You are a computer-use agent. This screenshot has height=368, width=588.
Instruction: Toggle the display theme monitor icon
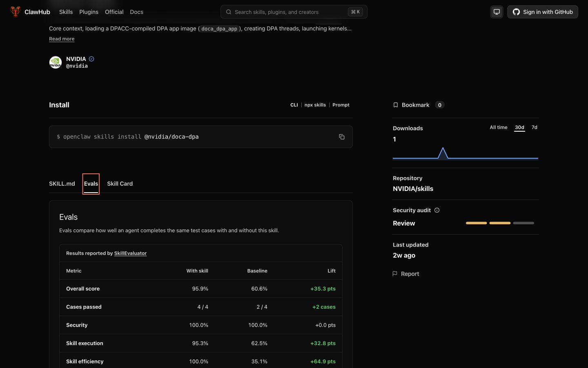(x=497, y=12)
